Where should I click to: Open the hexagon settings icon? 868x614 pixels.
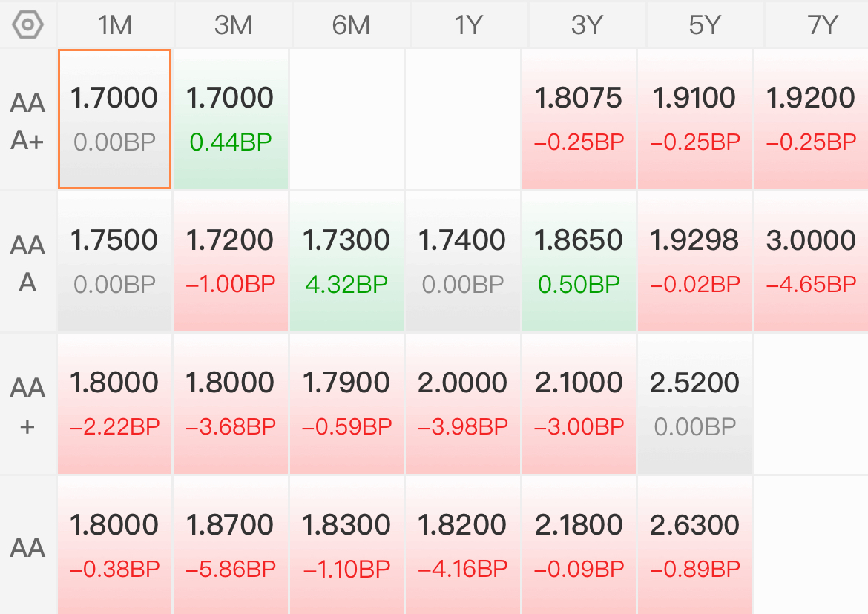28,25
